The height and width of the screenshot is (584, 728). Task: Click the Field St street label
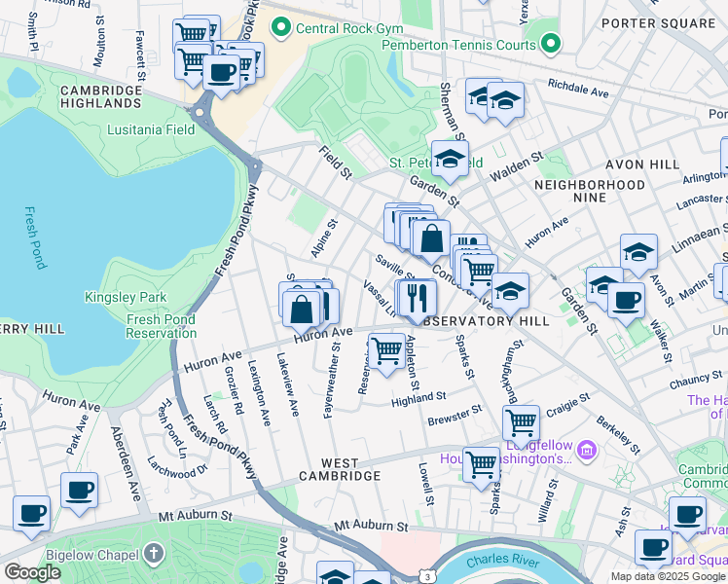click(x=335, y=163)
